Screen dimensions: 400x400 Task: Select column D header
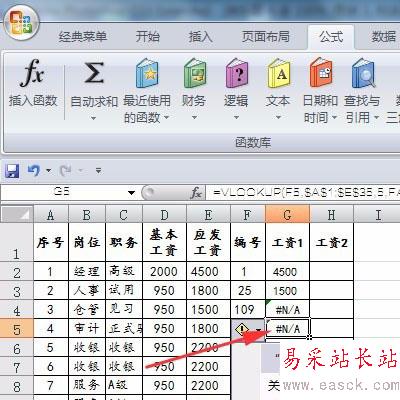tap(164, 215)
